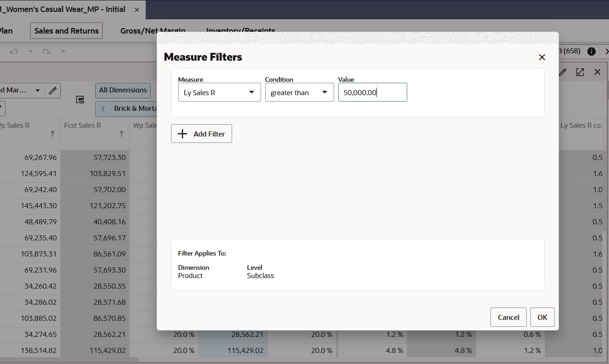
Task: Sort by the Fcst Sales R column arrow
Action: pos(121,134)
